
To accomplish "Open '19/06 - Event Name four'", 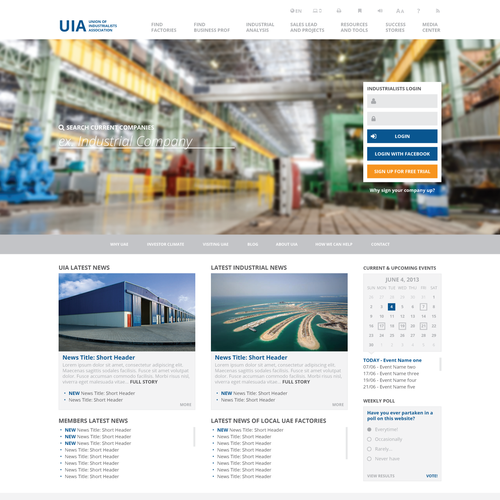I will point(390,380).
